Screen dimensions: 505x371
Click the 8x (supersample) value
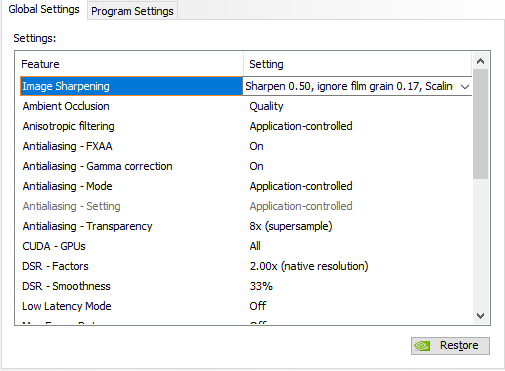tap(291, 226)
